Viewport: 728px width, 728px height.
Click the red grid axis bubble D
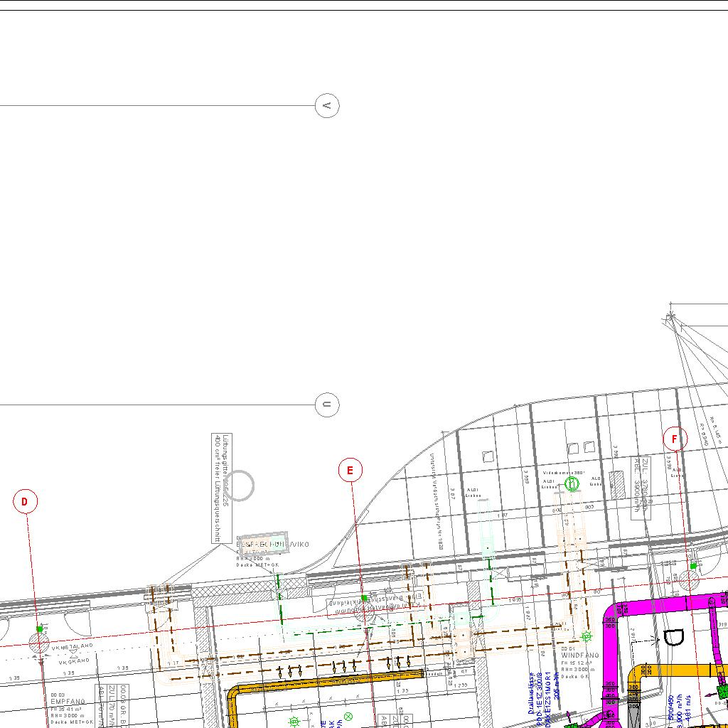point(25,502)
